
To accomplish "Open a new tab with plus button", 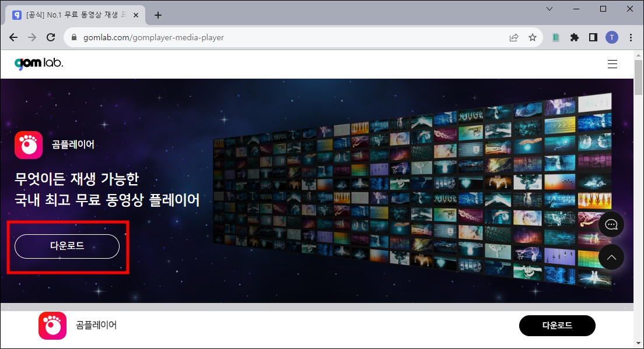I will (x=158, y=15).
